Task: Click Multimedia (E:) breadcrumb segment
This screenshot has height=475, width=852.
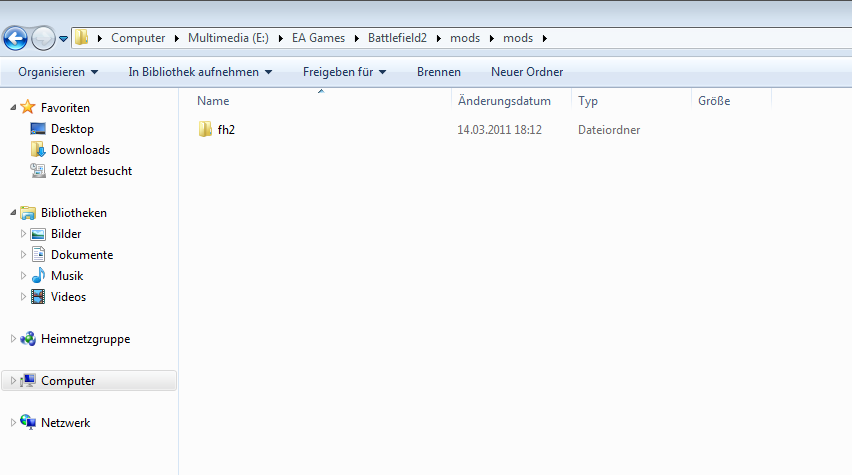Action: tap(228, 38)
